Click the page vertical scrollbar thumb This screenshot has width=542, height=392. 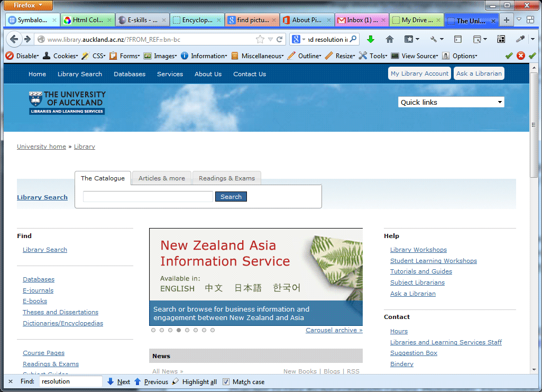point(534,125)
